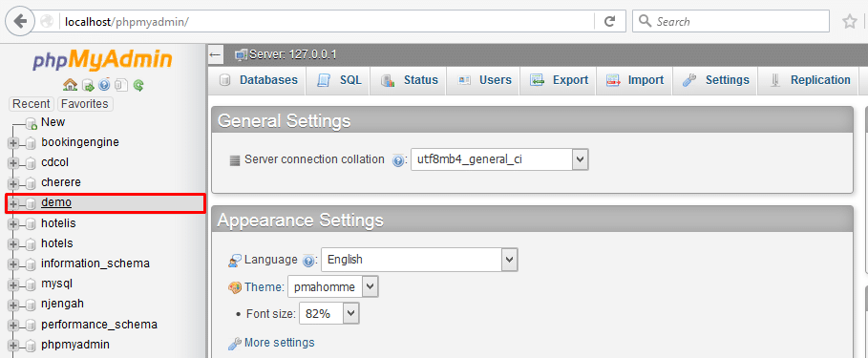Image resolution: width=868 pixels, height=358 pixels.
Task: Click the bookmark star icon
Action: pos(849,22)
